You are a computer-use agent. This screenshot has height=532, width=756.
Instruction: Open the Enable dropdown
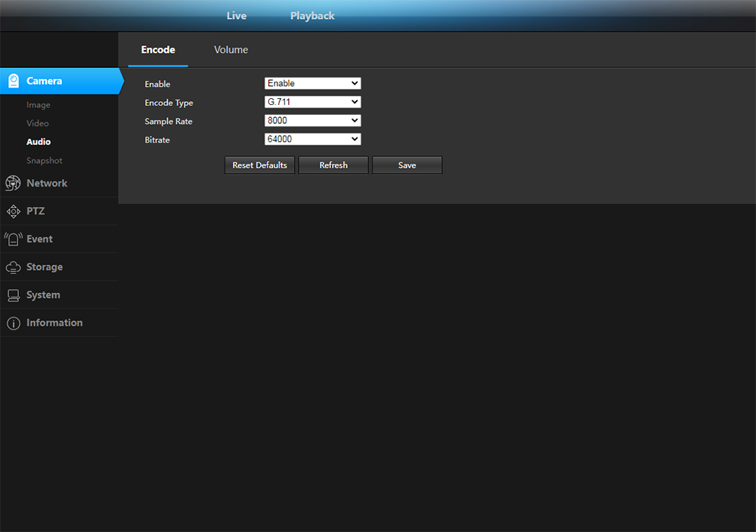pyautogui.click(x=312, y=83)
